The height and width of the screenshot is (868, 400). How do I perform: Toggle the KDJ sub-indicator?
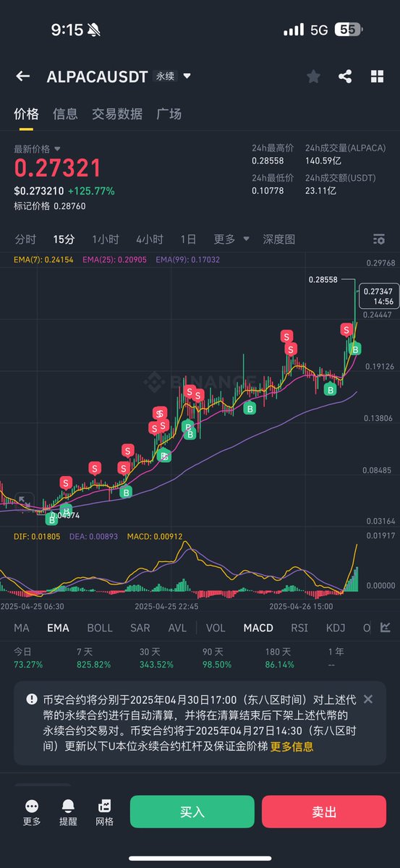pyautogui.click(x=336, y=628)
